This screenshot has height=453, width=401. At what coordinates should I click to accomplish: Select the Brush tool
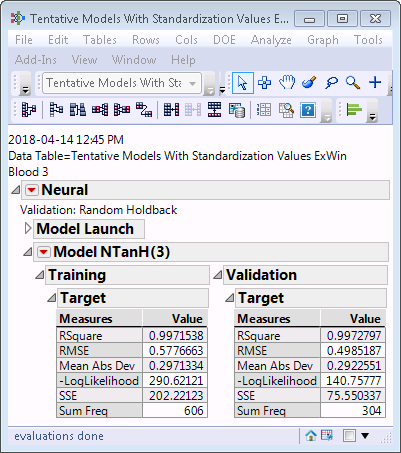coord(309,83)
